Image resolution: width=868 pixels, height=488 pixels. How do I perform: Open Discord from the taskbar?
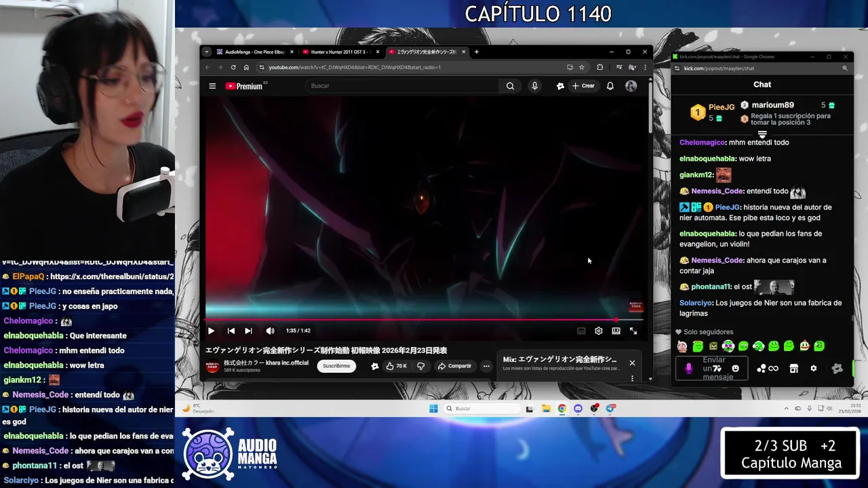click(578, 409)
